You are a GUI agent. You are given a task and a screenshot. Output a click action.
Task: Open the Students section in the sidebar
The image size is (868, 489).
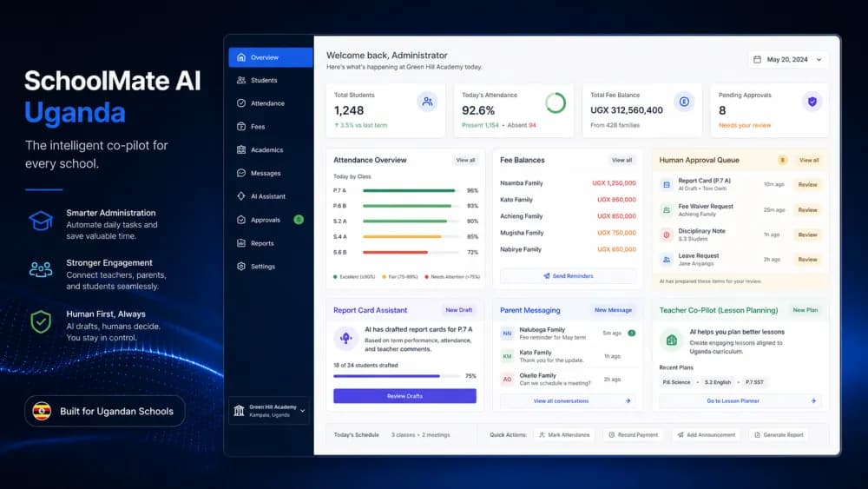pos(271,80)
